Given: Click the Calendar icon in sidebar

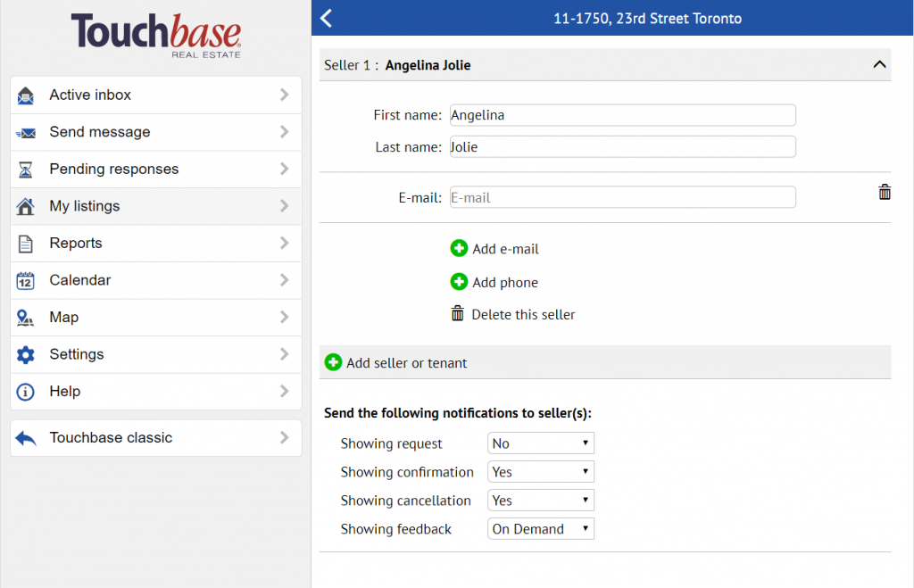Looking at the screenshot, I should click(x=26, y=280).
